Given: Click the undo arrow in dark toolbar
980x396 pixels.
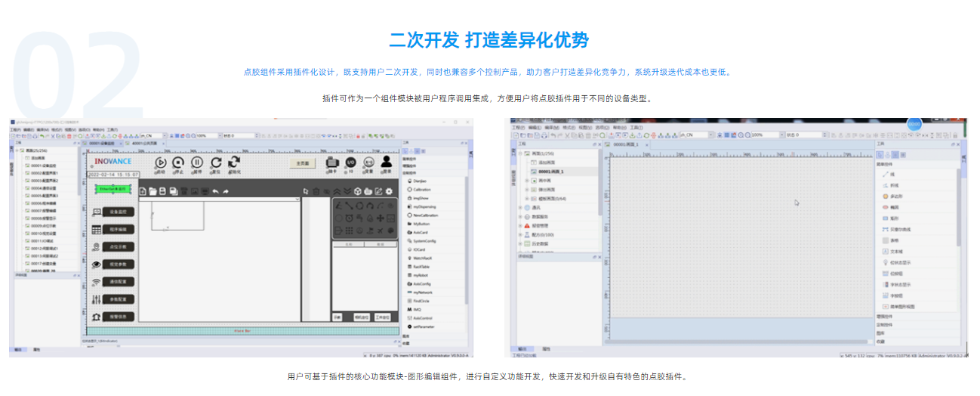Looking at the screenshot, I should 214,191.
